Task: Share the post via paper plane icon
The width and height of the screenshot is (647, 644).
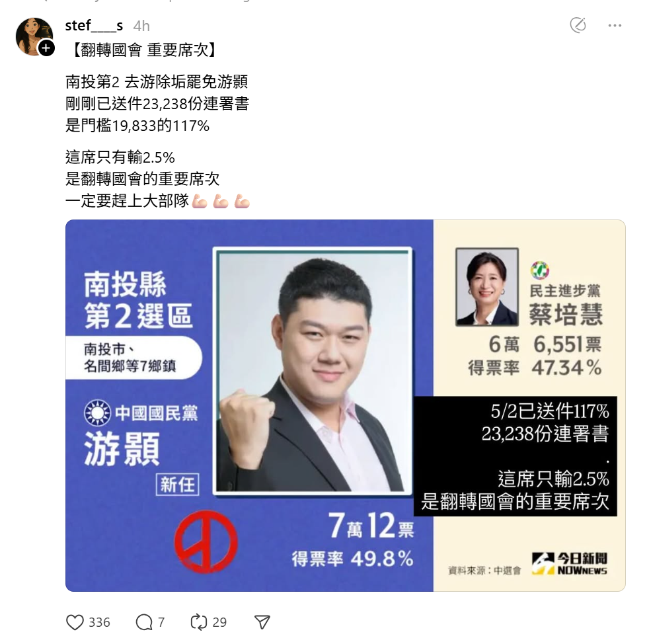Action: [x=262, y=622]
